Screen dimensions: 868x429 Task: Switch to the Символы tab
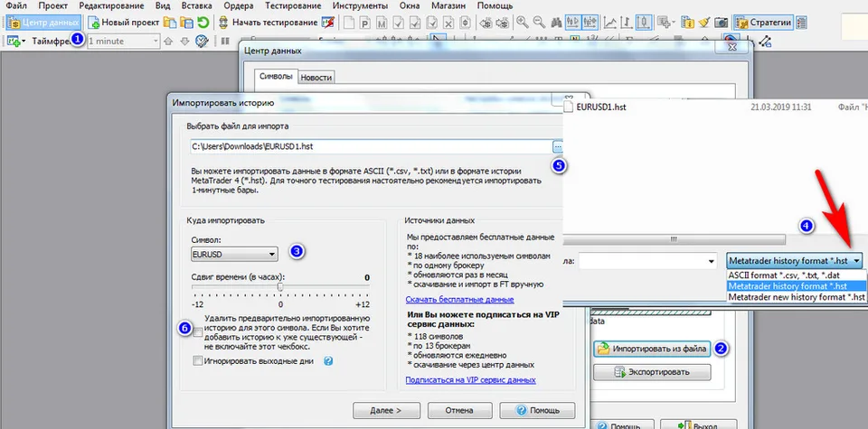pyautogui.click(x=276, y=77)
